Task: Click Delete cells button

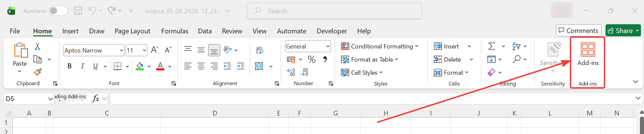Action: click(x=447, y=60)
